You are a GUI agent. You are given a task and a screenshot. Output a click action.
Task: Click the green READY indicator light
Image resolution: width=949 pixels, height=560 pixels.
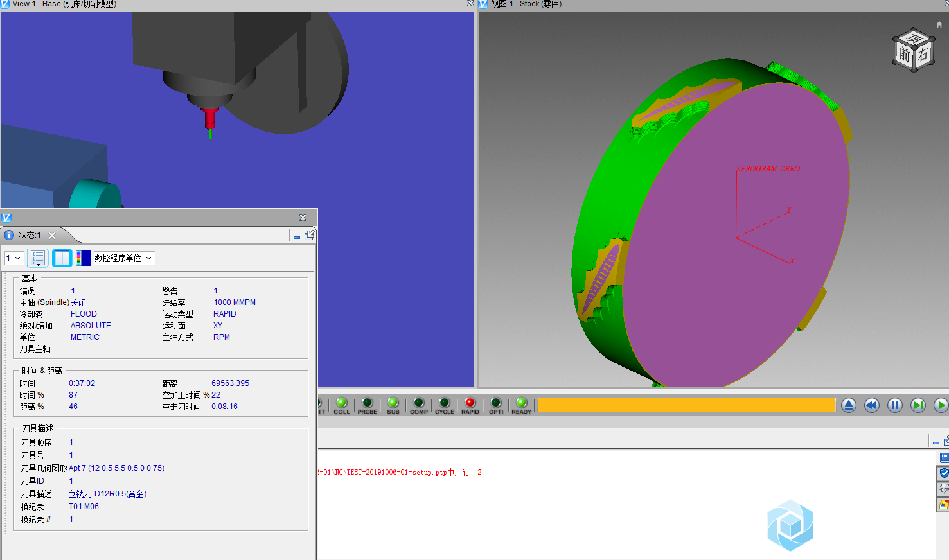point(521,403)
